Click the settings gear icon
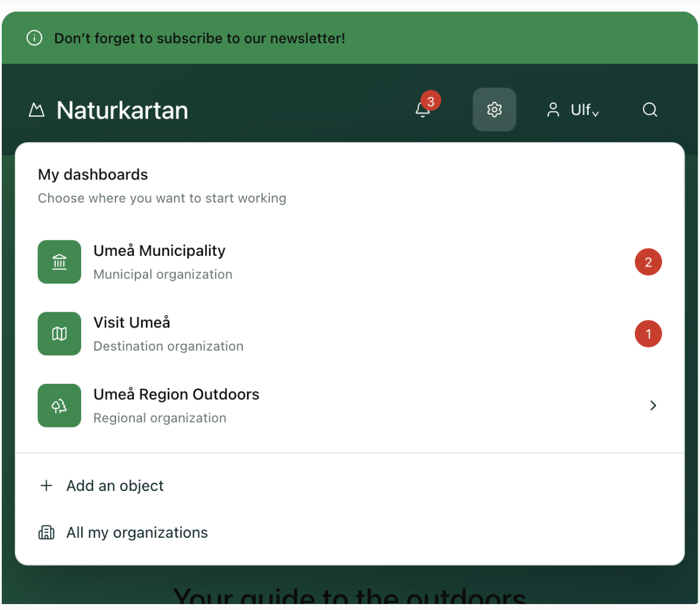The image size is (700, 610). (494, 110)
